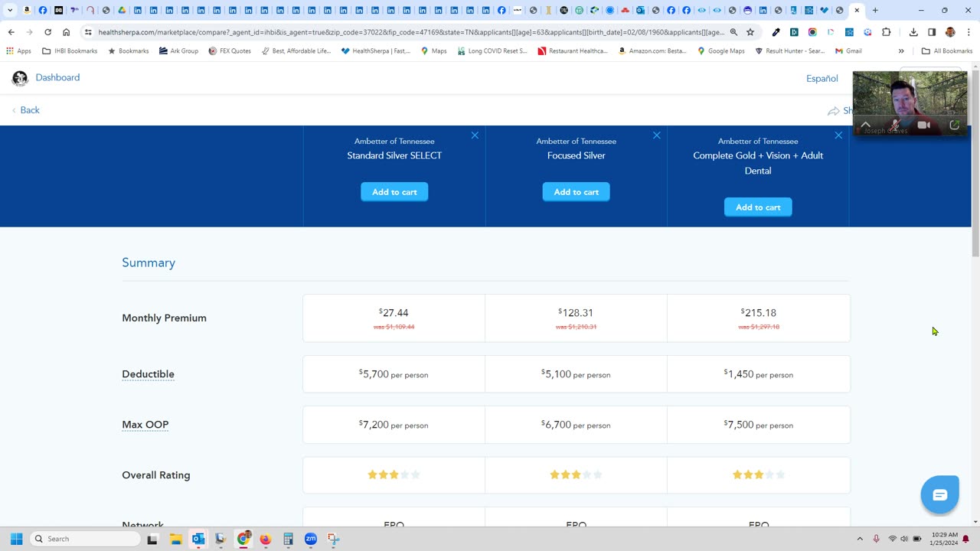Viewport: 980px width, 551px height.
Task: Open Outlook from taskbar
Action: coord(198,539)
